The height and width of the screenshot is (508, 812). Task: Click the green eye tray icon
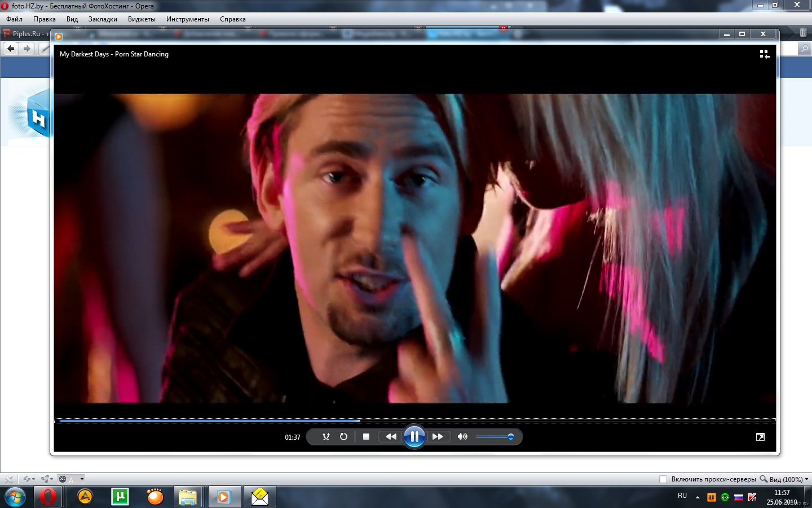tap(725, 497)
